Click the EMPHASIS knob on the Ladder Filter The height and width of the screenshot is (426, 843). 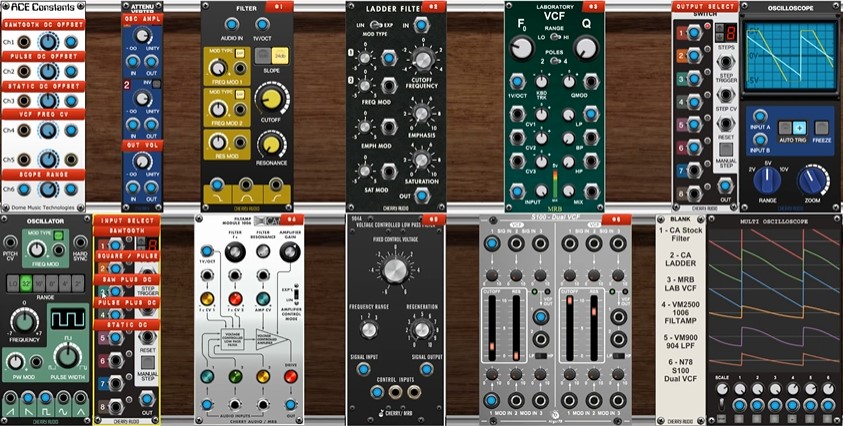421,112
